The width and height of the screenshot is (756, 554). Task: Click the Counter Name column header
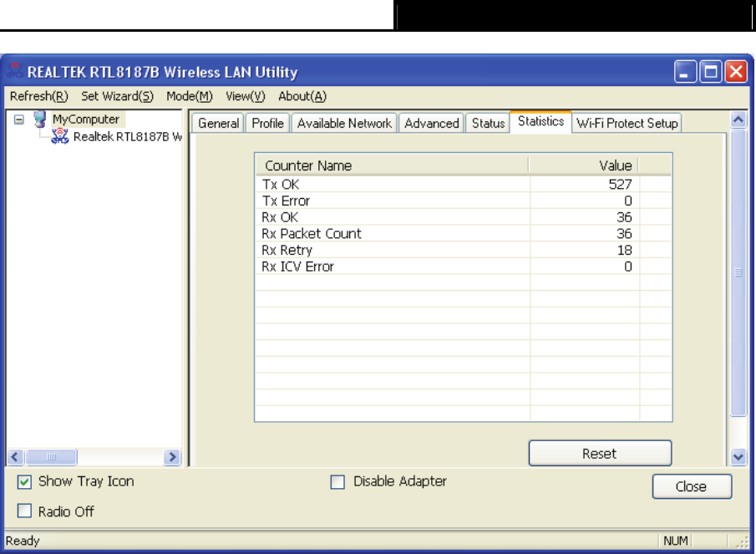pyautogui.click(x=392, y=165)
